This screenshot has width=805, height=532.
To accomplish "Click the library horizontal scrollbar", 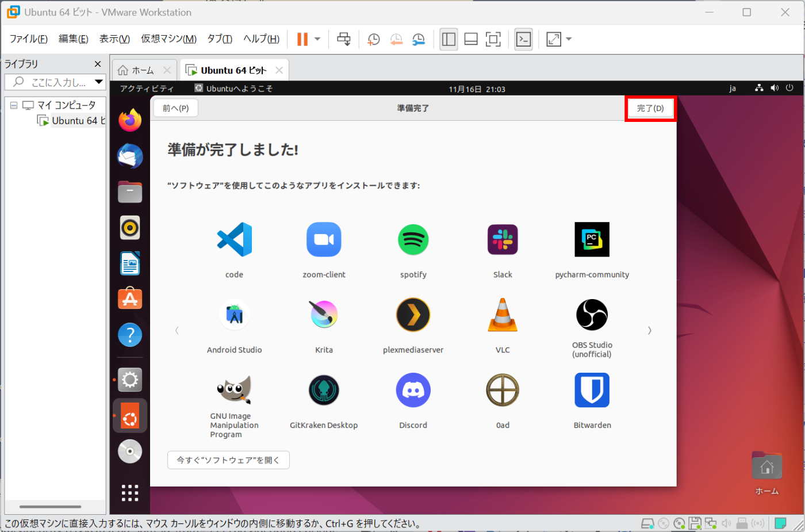I will pyautogui.click(x=50, y=507).
